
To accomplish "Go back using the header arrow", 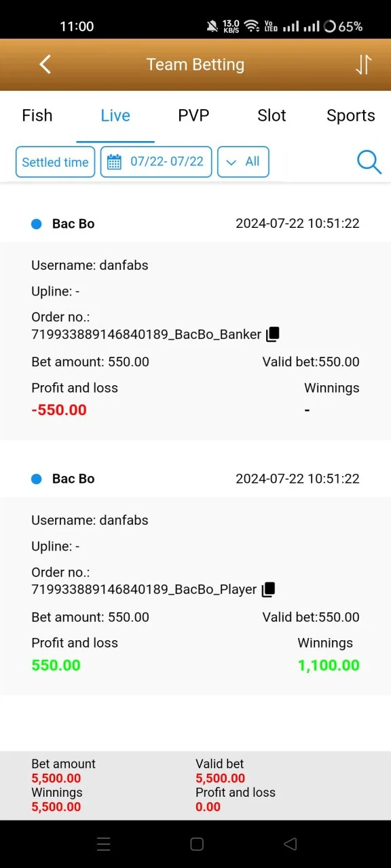I will [x=45, y=64].
